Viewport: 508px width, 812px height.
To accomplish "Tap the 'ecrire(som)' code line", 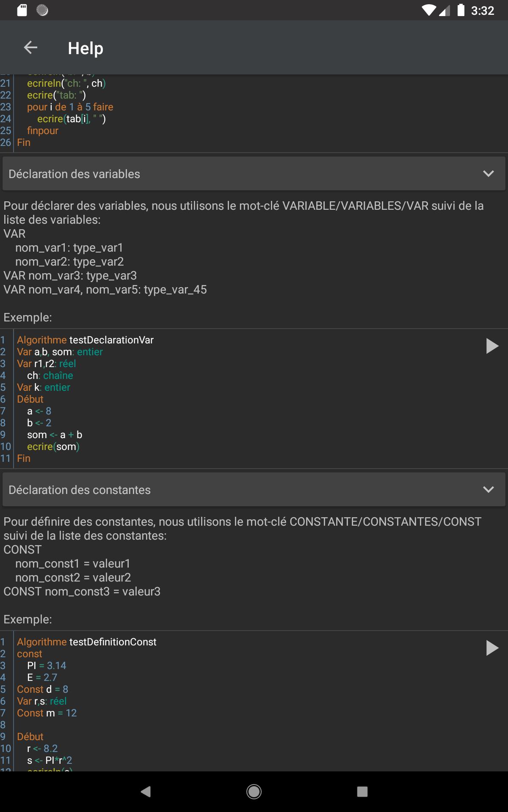I will tap(53, 447).
